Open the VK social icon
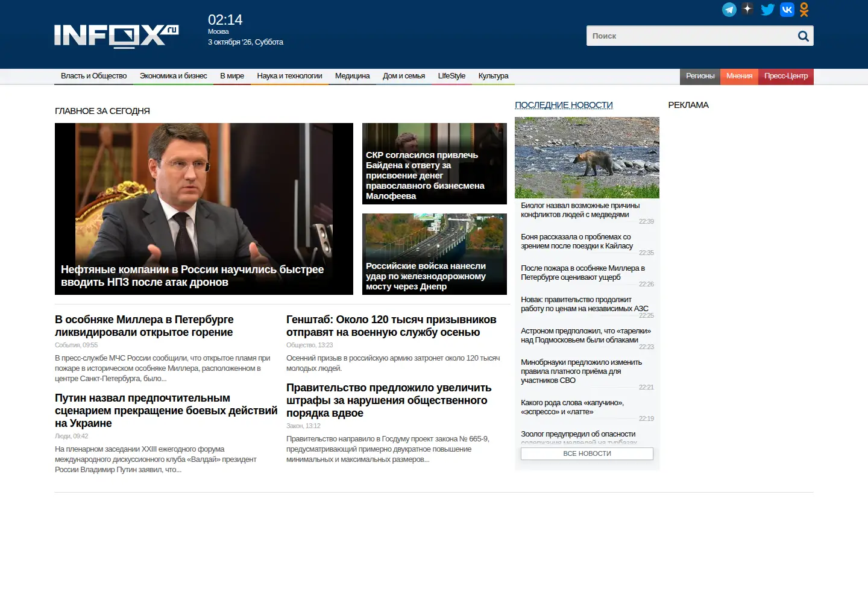Image resolution: width=868 pixels, height=603 pixels. [787, 10]
